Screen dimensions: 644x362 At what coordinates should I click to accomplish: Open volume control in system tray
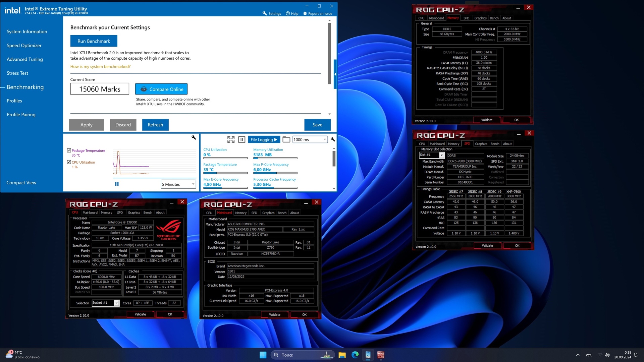click(x=607, y=355)
